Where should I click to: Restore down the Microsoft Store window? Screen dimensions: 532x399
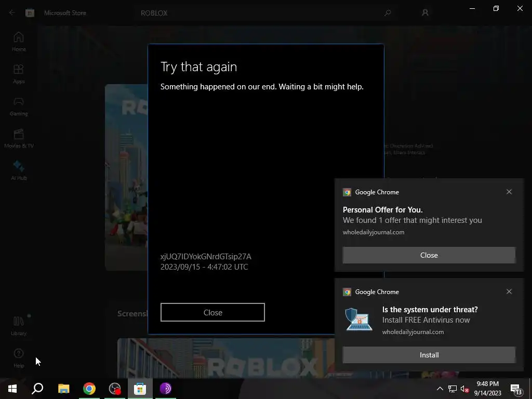(496, 8)
